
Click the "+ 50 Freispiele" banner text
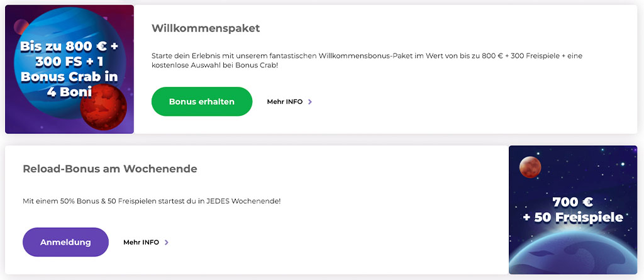(572, 218)
